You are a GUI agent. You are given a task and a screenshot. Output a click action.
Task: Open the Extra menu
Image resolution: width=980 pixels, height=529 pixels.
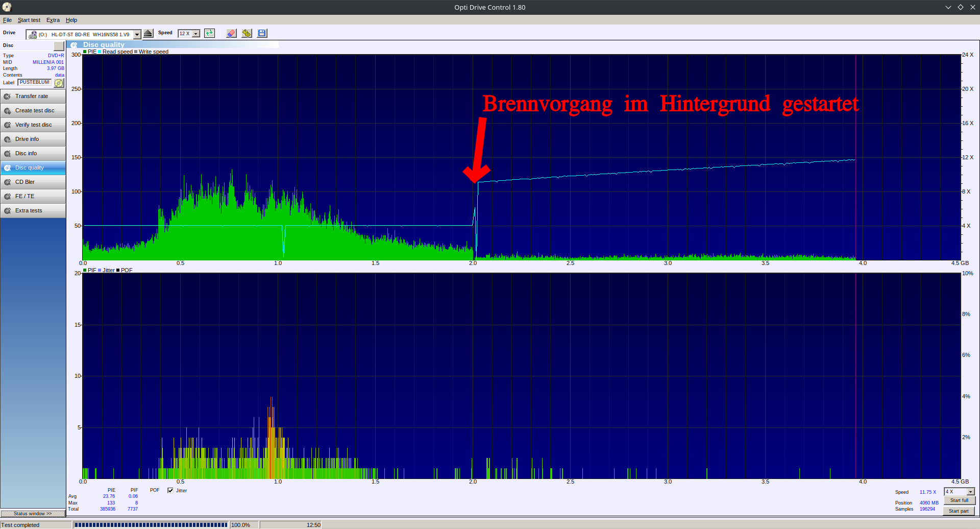[53, 20]
